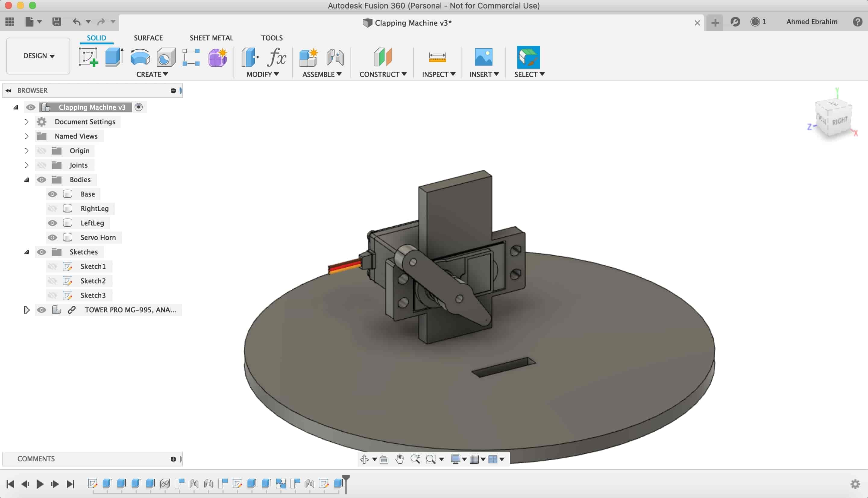Viewport: 868px width, 498px height.
Task: Open the Help question mark icon
Action: (857, 22)
